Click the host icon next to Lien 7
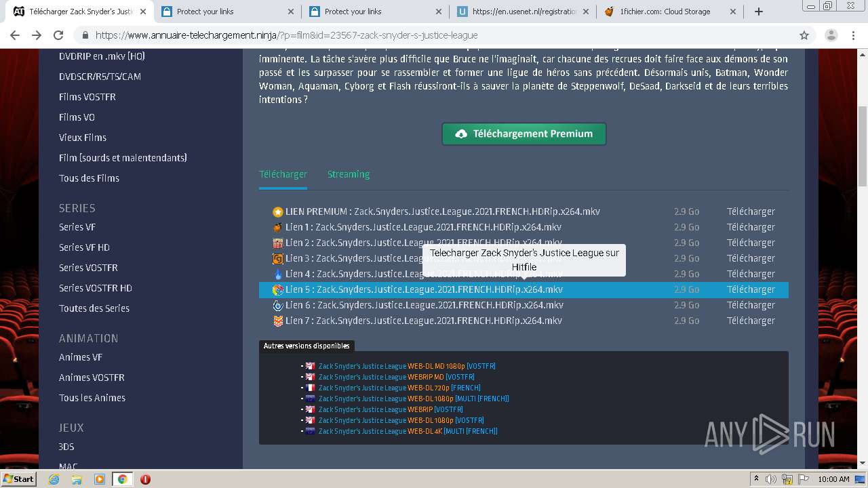Viewport: 868px width, 488px height. pyautogui.click(x=278, y=321)
